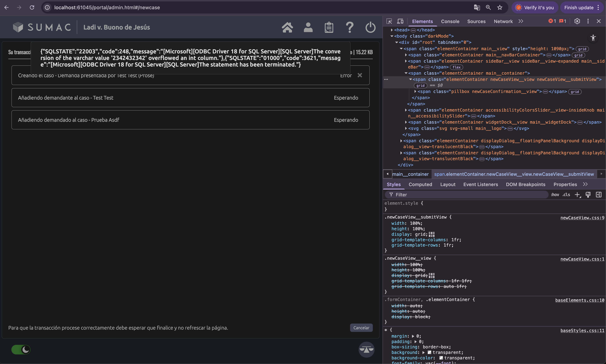Activate DevTools inspect element picker
606x364 pixels.
(x=389, y=21)
